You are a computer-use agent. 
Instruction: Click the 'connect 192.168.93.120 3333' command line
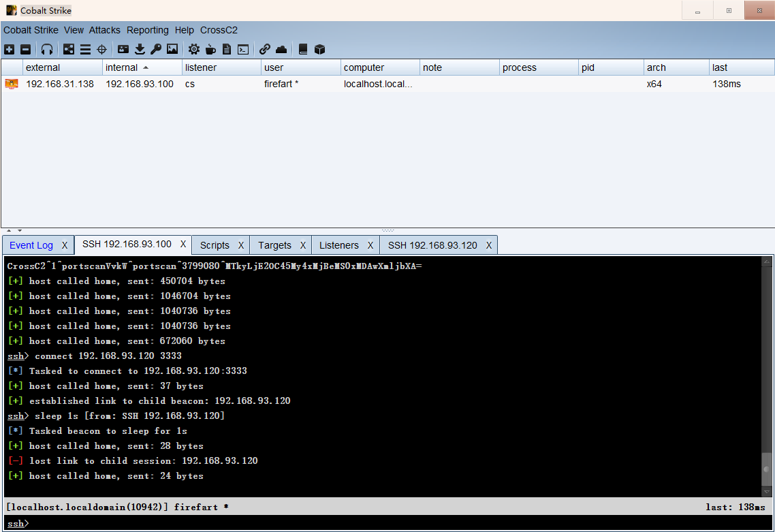click(x=95, y=356)
